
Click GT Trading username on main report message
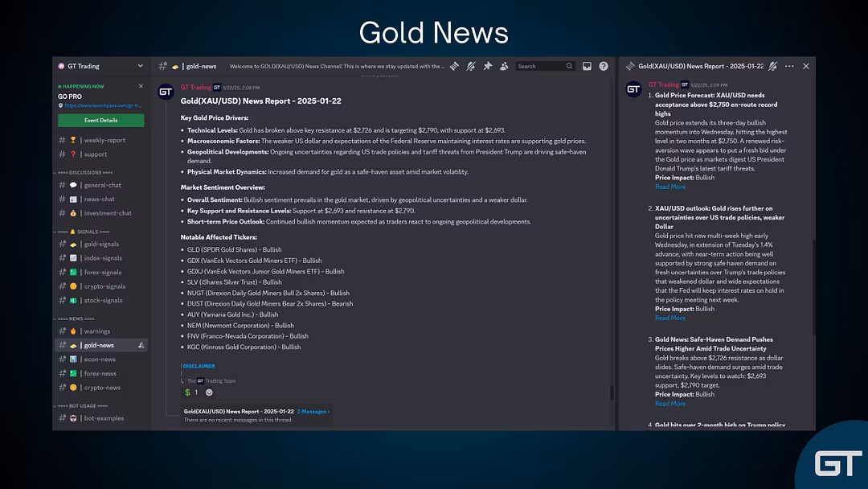tap(196, 87)
